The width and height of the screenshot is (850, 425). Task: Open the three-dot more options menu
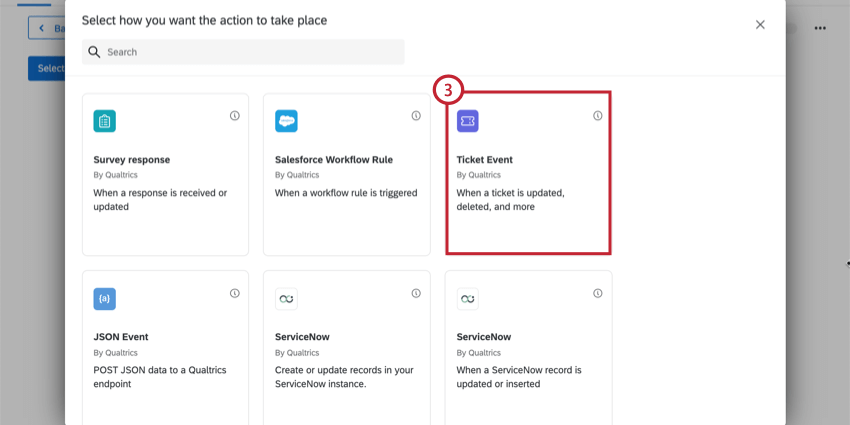[x=820, y=28]
